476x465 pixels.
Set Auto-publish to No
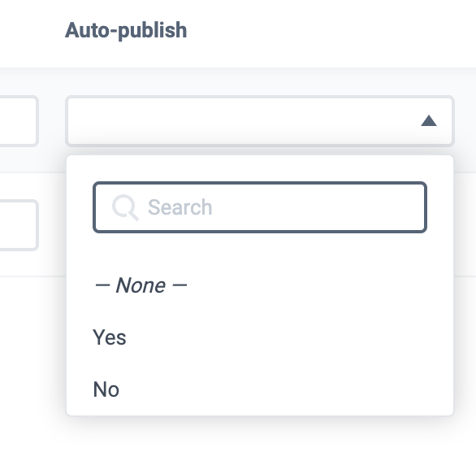point(260,389)
